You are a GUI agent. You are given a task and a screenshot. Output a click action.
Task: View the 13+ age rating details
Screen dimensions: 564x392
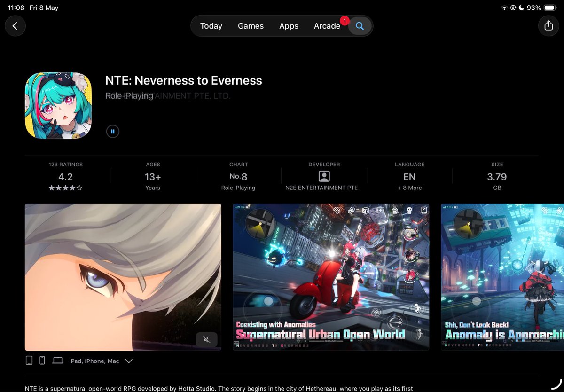pos(153,177)
